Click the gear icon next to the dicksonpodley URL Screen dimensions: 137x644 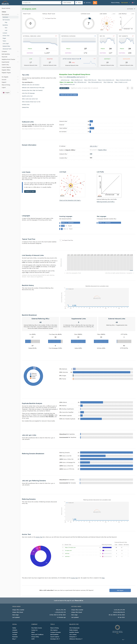[87, 77]
